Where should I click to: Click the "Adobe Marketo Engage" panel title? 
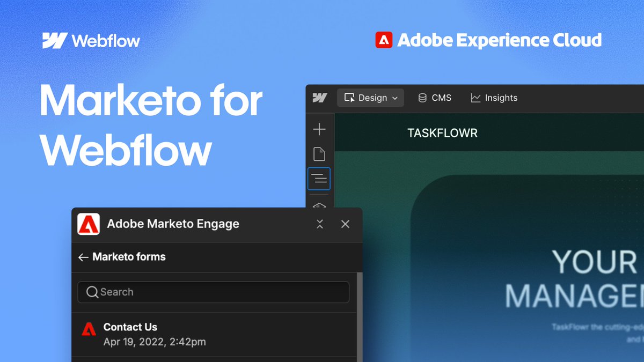[x=173, y=224]
